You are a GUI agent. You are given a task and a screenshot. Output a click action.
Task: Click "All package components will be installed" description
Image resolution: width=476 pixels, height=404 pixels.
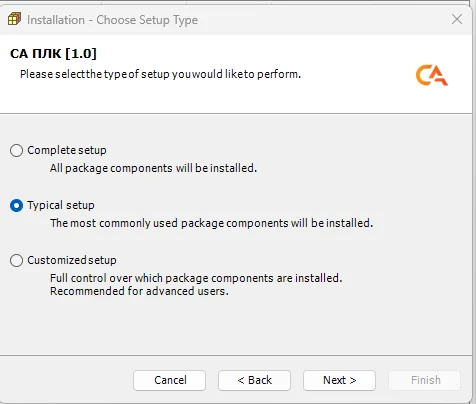153,168
